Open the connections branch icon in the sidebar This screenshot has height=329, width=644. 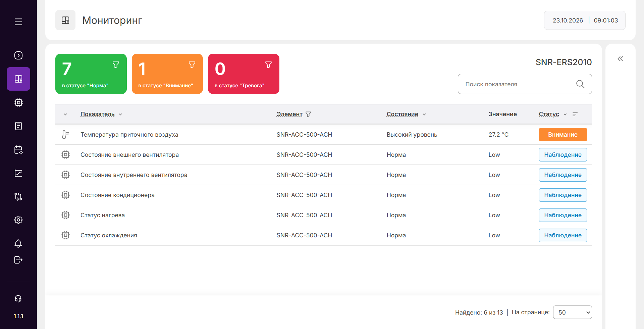[x=18, y=196]
